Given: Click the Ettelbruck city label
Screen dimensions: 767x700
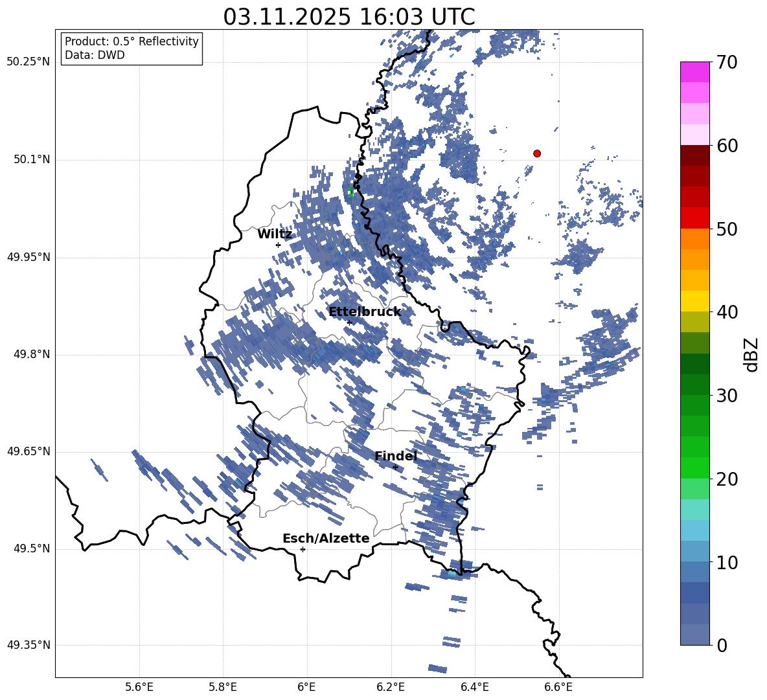Looking at the screenshot, I should pos(365,312).
